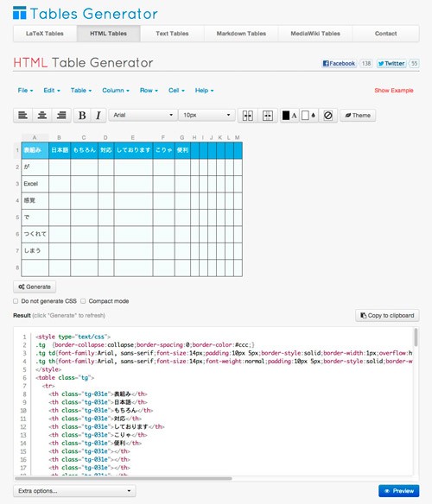The height and width of the screenshot is (504, 432).
Task: Select the table cell containing Excel
Action: (35, 184)
